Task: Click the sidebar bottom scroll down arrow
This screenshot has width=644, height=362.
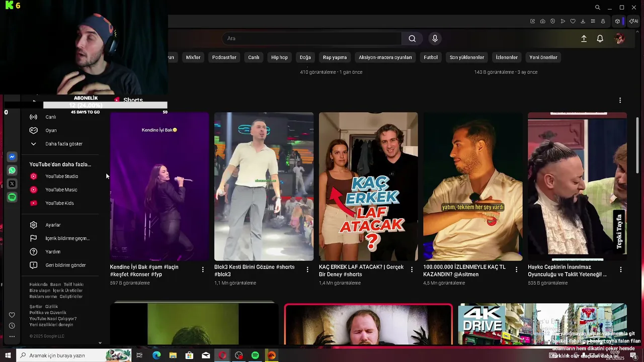Action: pos(100,343)
